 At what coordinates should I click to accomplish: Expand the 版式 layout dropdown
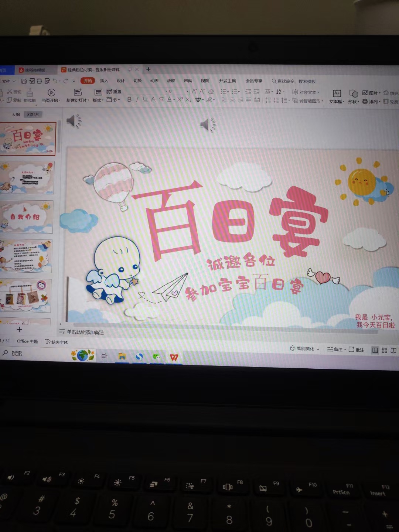tap(98, 100)
